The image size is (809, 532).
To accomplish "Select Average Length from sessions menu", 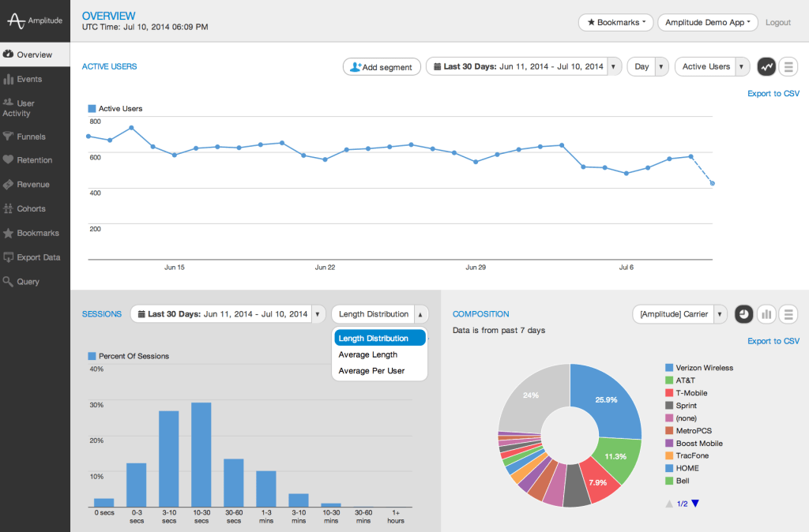I will [x=367, y=354].
